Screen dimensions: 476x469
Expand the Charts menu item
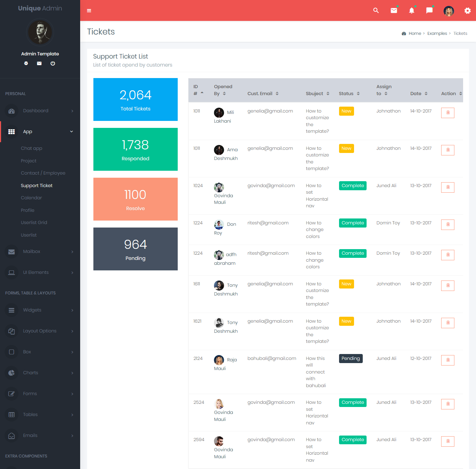point(40,372)
